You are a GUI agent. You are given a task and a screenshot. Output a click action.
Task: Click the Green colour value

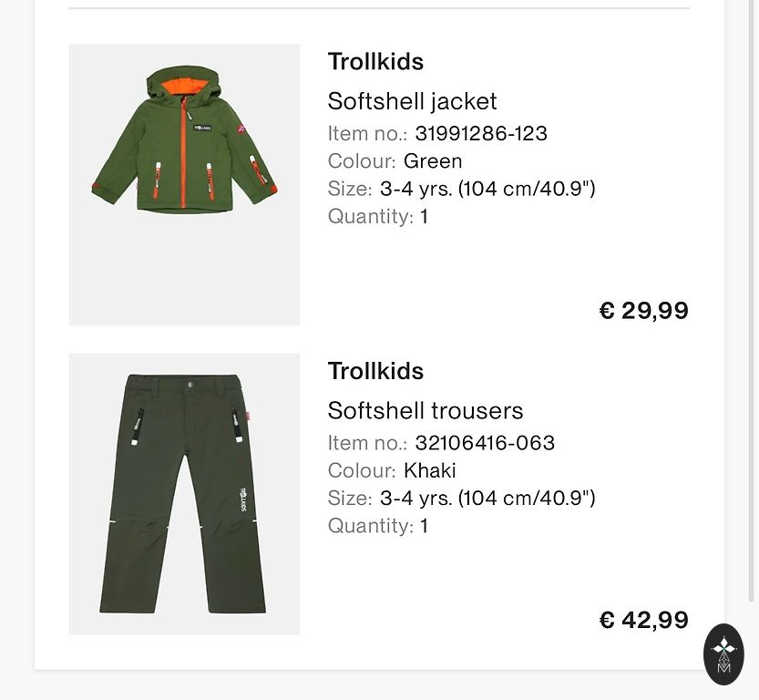(433, 161)
